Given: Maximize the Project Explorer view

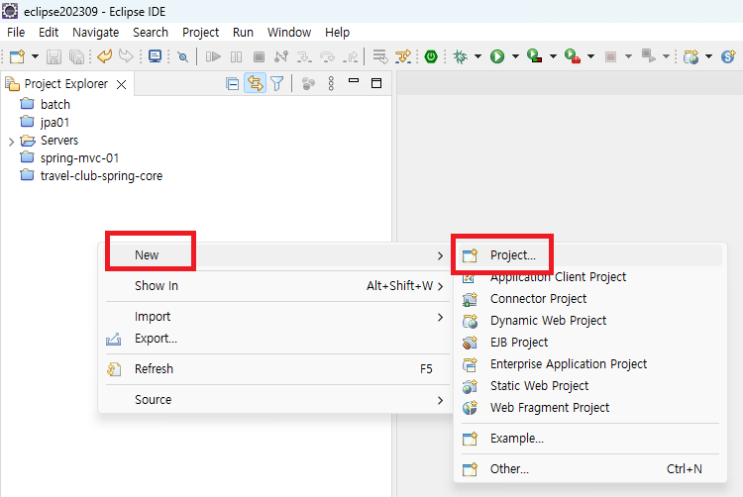Looking at the screenshot, I should point(376,83).
